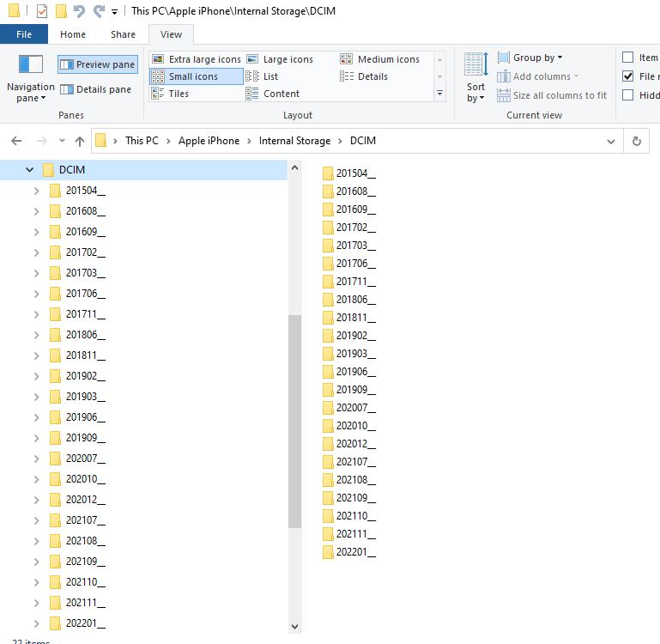660x644 pixels.
Task: Click DCIM breadcrumb in address bar
Action: coord(363,141)
